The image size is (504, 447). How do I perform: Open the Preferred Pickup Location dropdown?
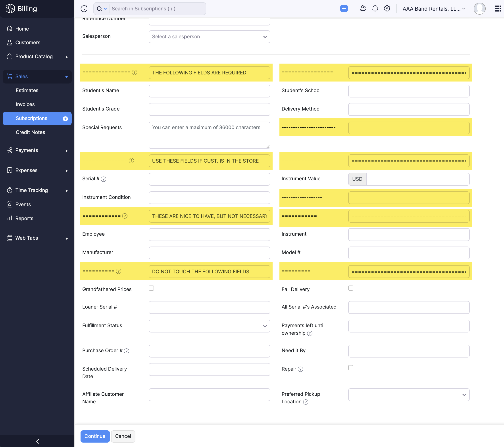(x=409, y=395)
